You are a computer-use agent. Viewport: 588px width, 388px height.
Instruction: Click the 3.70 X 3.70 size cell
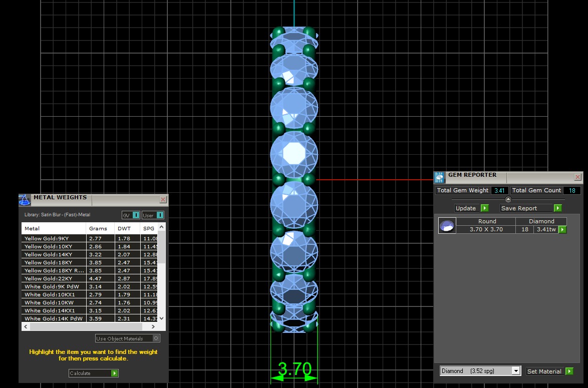(x=486, y=229)
